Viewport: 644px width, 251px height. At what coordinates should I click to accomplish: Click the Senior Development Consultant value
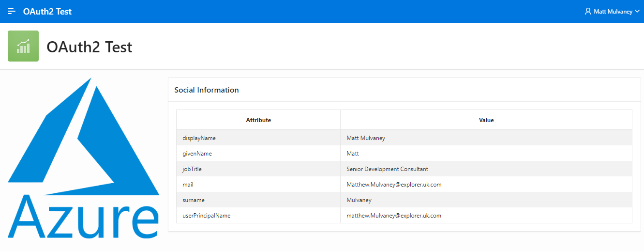(387, 169)
